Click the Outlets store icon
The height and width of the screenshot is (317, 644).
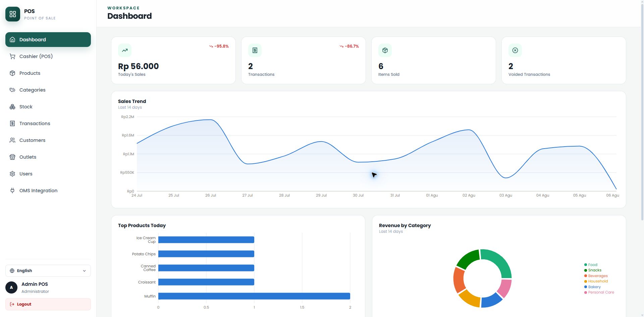[12, 157]
